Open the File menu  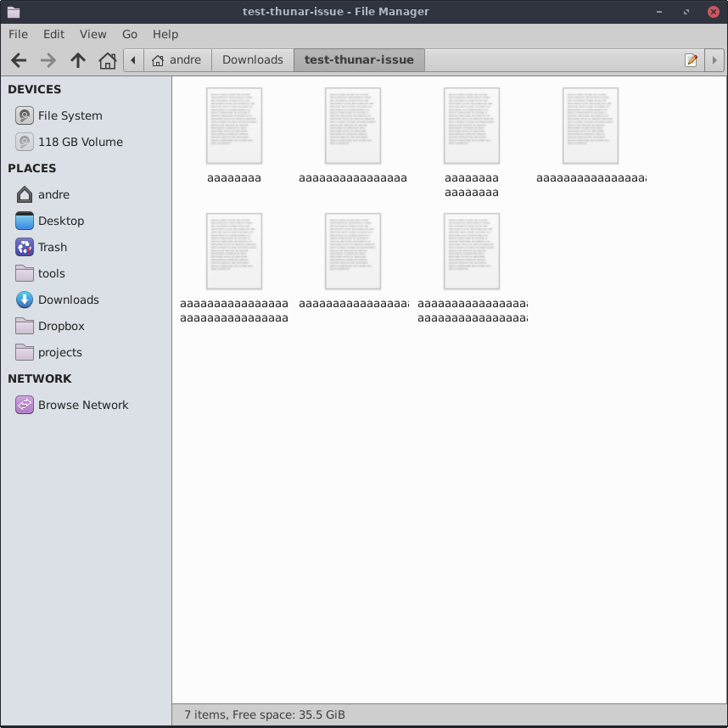(18, 34)
